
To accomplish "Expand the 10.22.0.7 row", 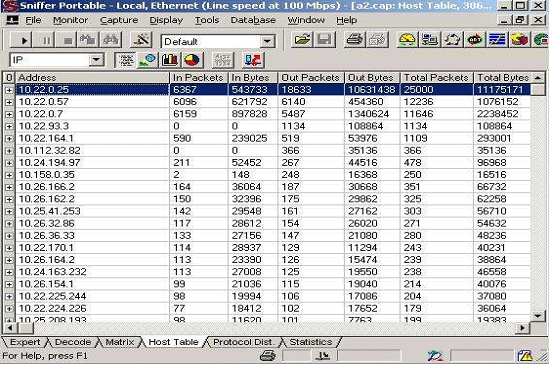I will click(9, 114).
